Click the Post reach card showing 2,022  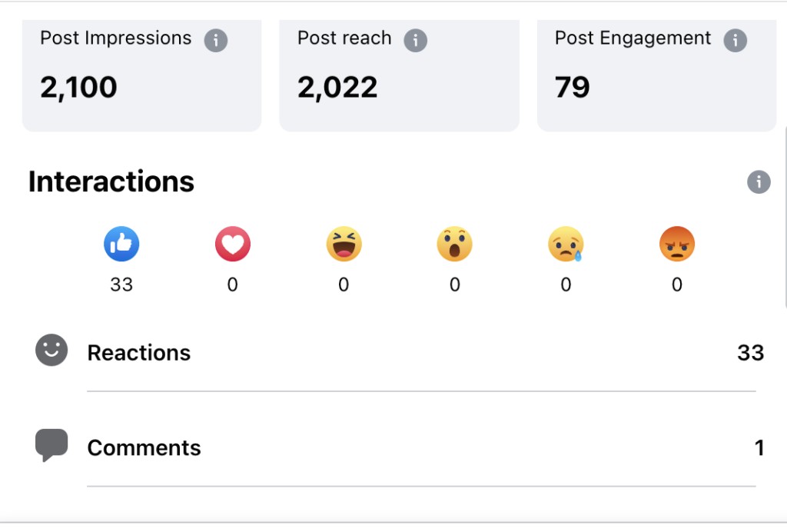(400, 75)
